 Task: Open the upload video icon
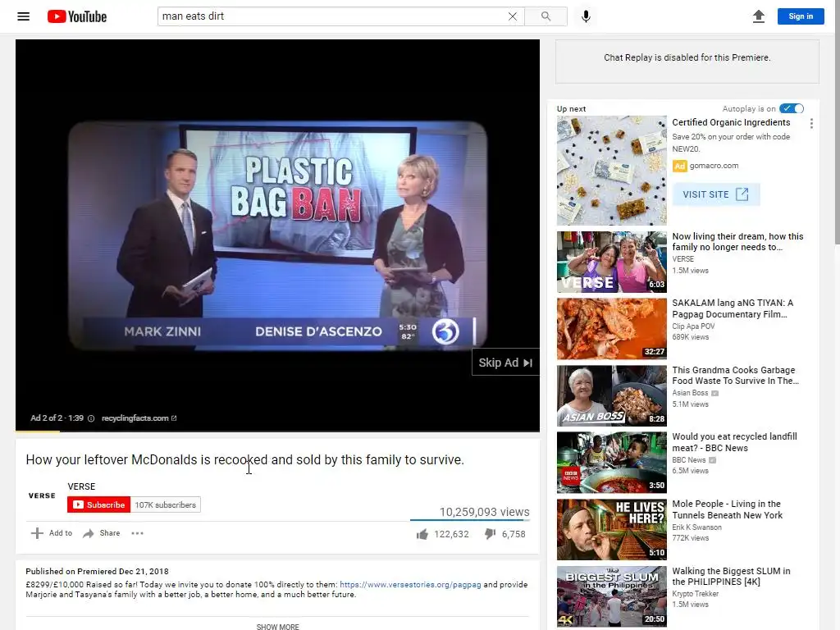759,16
